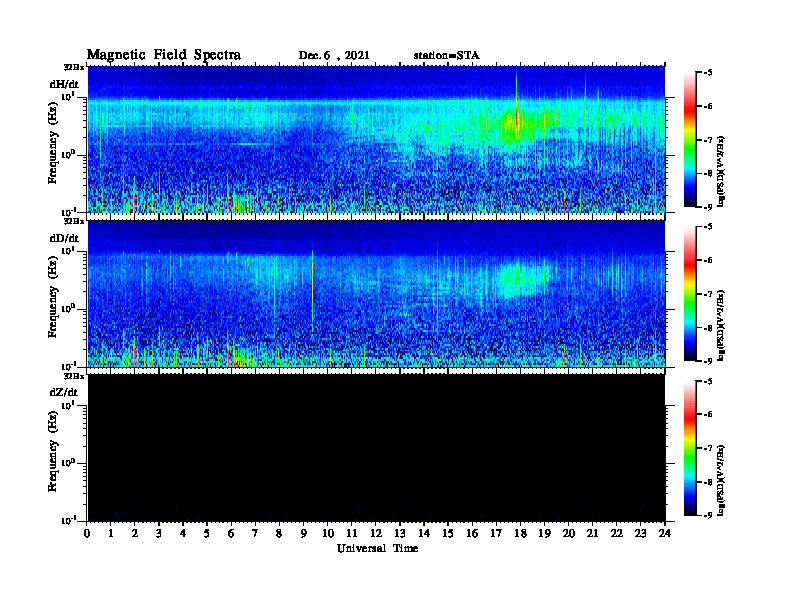Click the "Universal Time" axis title
The width and height of the screenshot is (792, 612).
[x=377, y=548]
